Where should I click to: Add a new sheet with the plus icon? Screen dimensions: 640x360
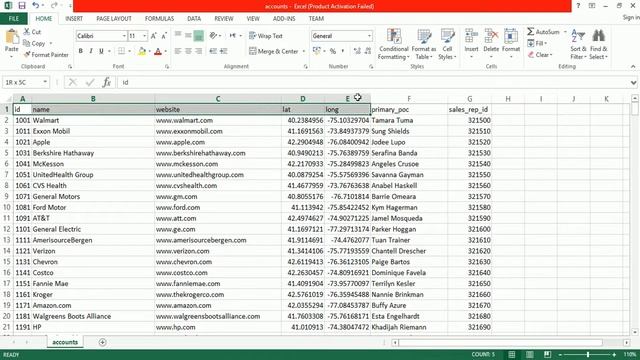pos(102,342)
